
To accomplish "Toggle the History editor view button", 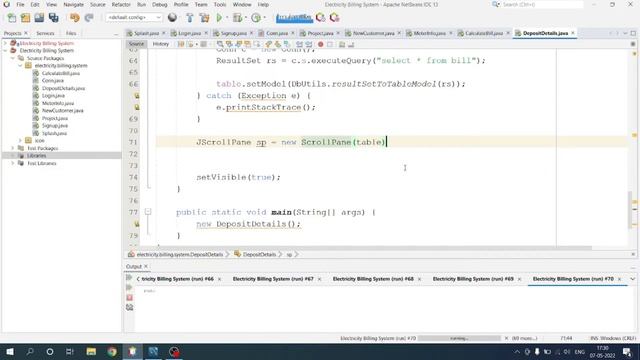I will (x=160, y=44).
